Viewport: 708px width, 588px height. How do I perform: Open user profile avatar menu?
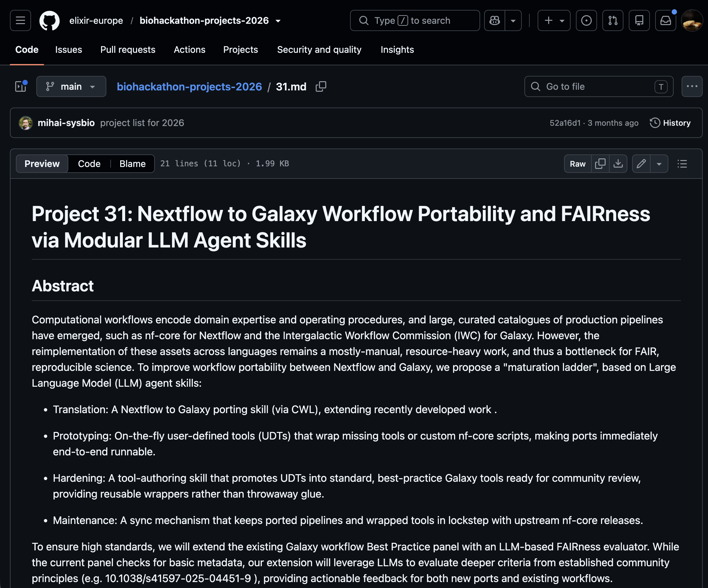pos(692,20)
